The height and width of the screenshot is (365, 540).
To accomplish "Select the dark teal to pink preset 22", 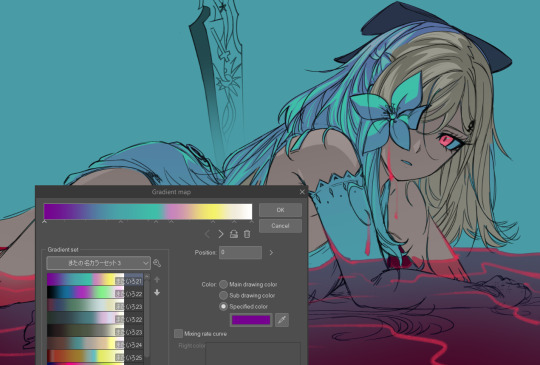I will (95, 319).
